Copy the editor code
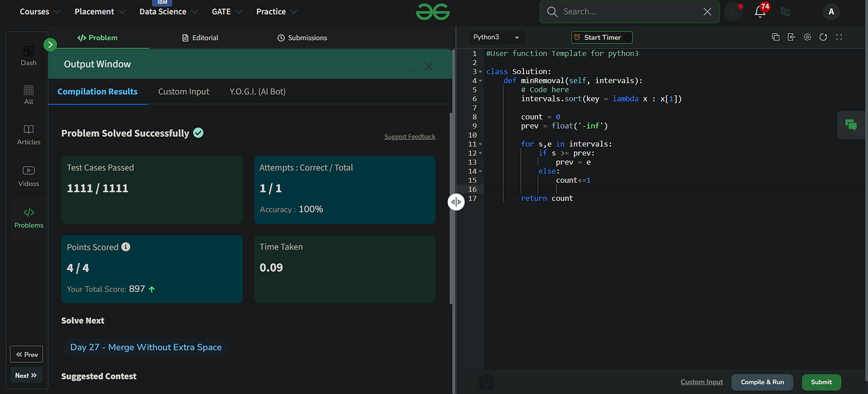Screen dimensions: 868x394 click(x=775, y=37)
